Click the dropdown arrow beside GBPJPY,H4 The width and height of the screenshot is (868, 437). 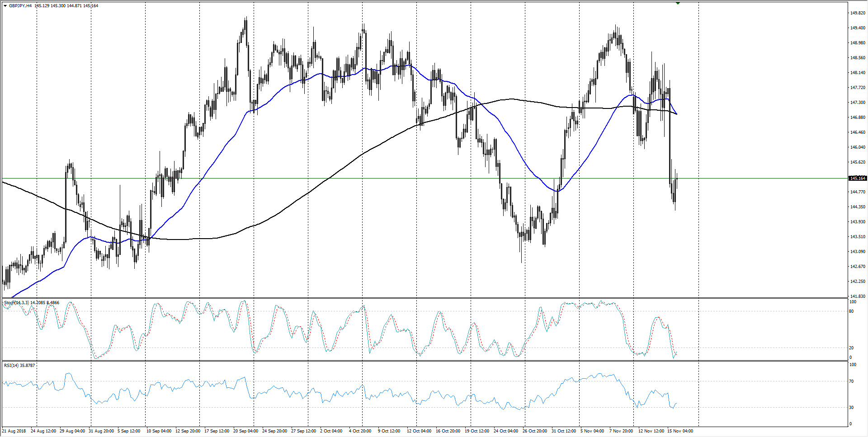click(5, 6)
